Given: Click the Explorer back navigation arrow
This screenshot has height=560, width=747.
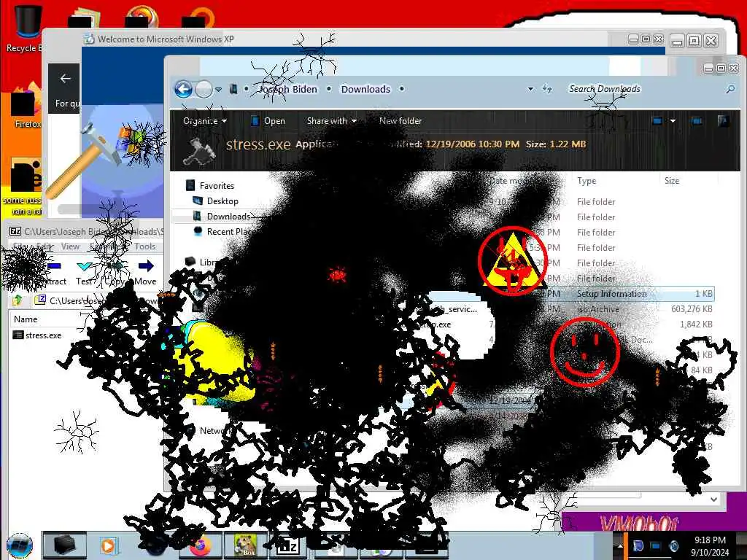Looking at the screenshot, I should [x=183, y=89].
